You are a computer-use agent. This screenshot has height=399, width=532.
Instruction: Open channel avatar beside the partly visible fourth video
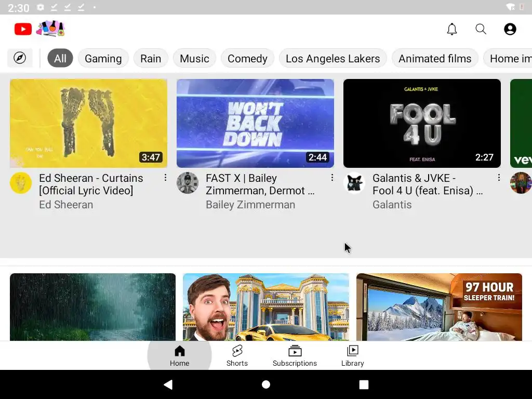(x=521, y=183)
